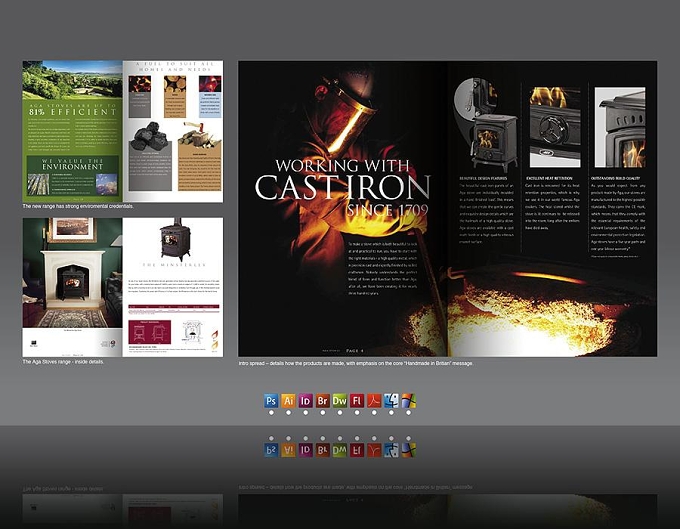The height and width of the screenshot is (529, 680).
Task: Select the InDesign Id icon
Action: click(305, 401)
